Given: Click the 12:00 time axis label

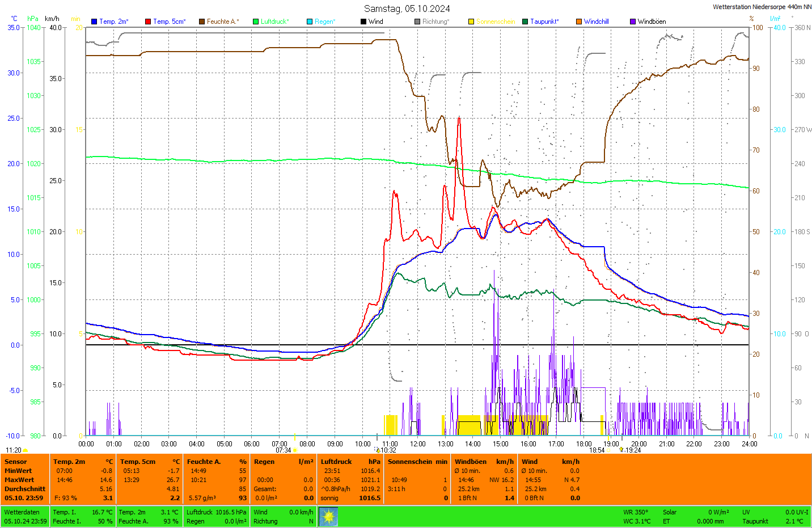Looking at the screenshot, I should click(x=418, y=444).
